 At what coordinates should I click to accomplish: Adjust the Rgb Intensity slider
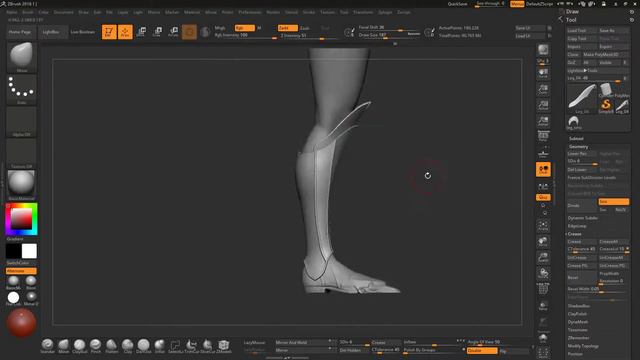point(245,36)
